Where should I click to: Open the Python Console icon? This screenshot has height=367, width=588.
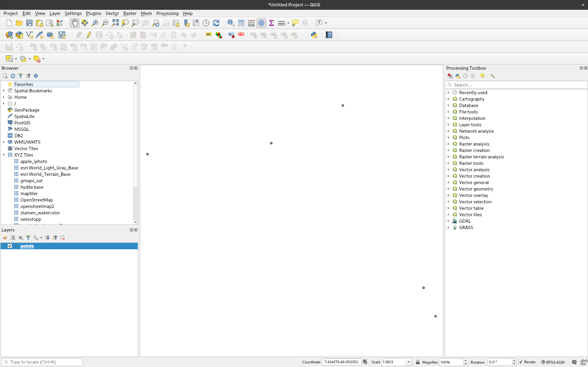[314, 35]
